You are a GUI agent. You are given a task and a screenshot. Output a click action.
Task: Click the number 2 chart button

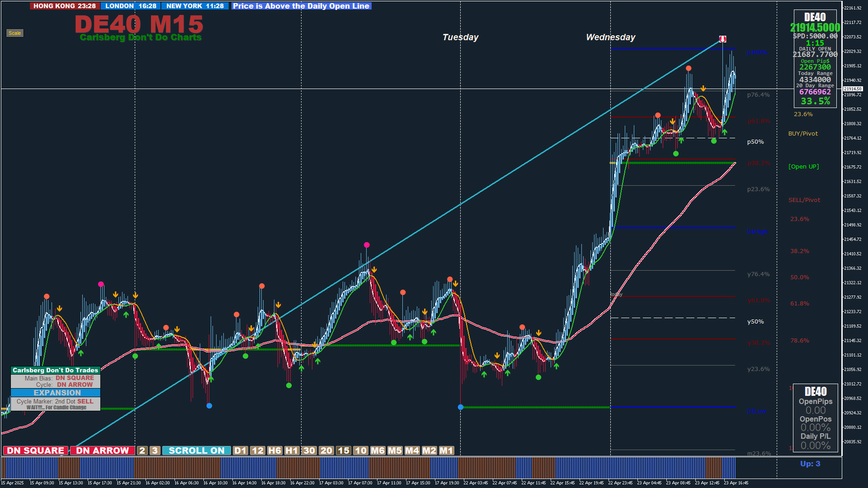pyautogui.click(x=142, y=450)
